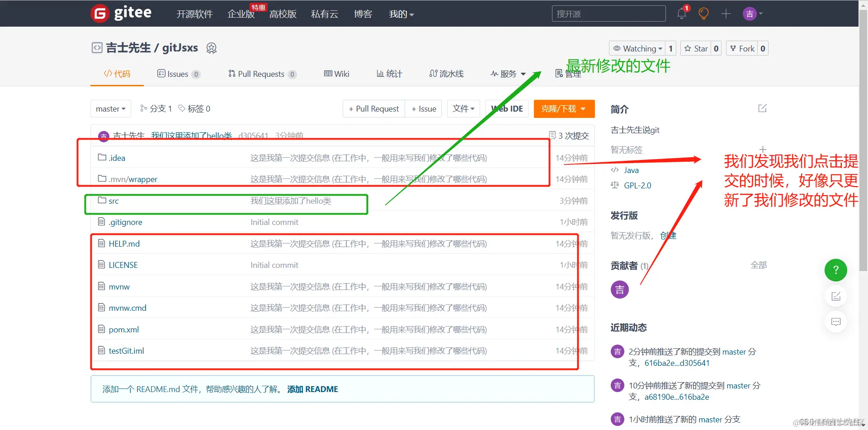
Task: Add a tag with the plus icon
Action: [763, 149]
